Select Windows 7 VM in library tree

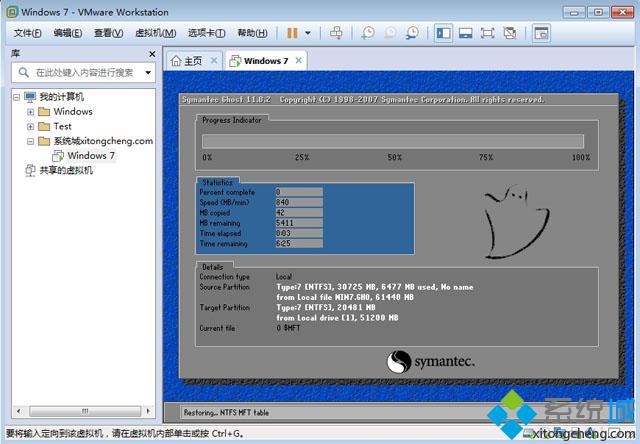[x=90, y=156]
